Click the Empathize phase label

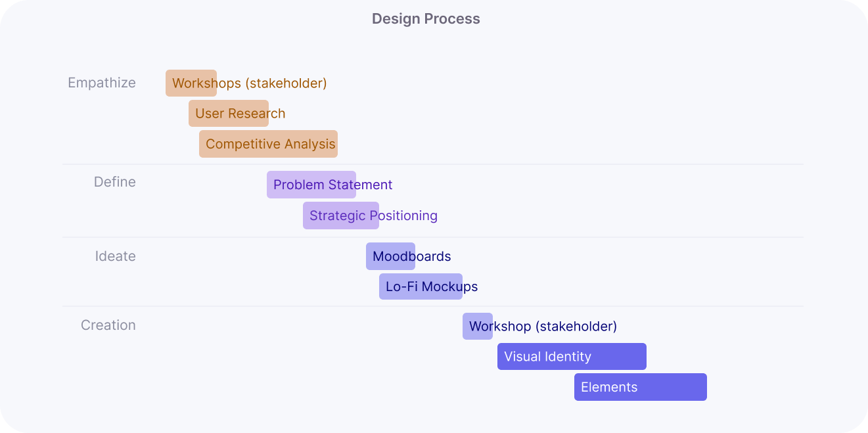(x=102, y=83)
